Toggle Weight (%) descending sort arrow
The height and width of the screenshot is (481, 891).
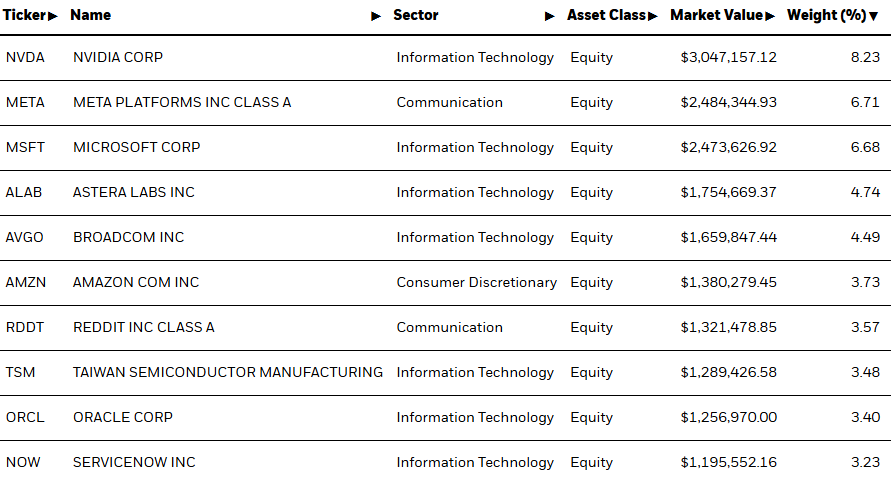point(874,16)
